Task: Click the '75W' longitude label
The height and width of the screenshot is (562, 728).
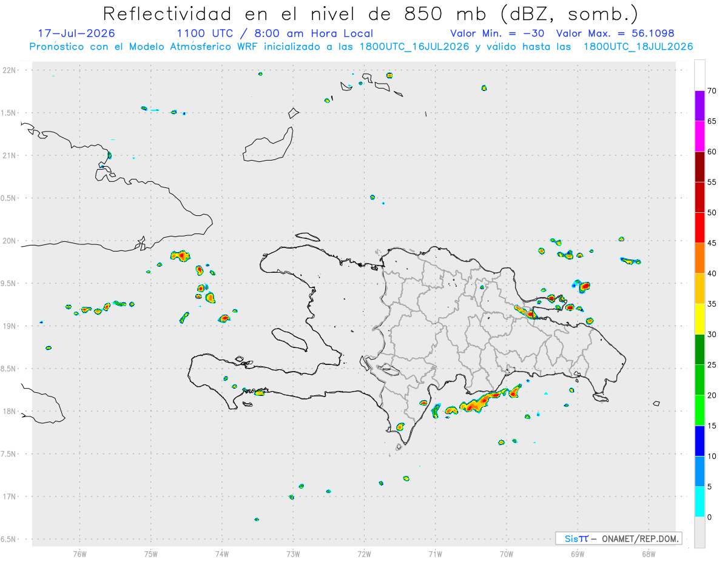Action: pyautogui.click(x=151, y=554)
